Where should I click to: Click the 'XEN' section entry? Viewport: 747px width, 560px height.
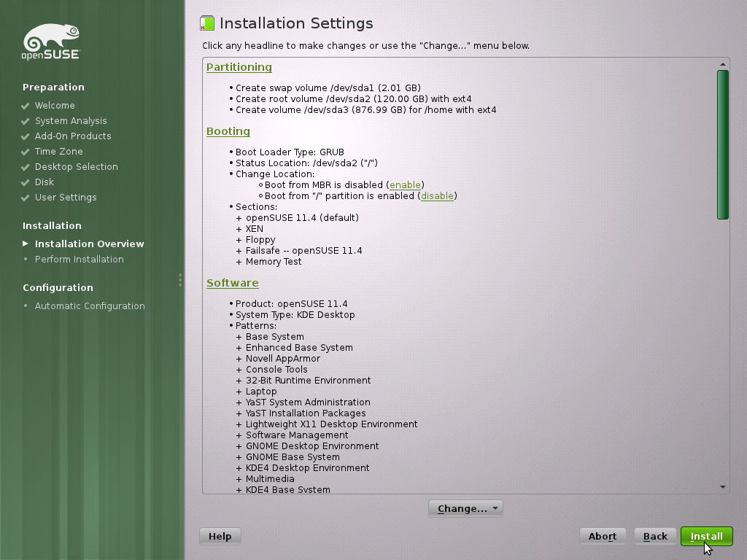tap(255, 228)
